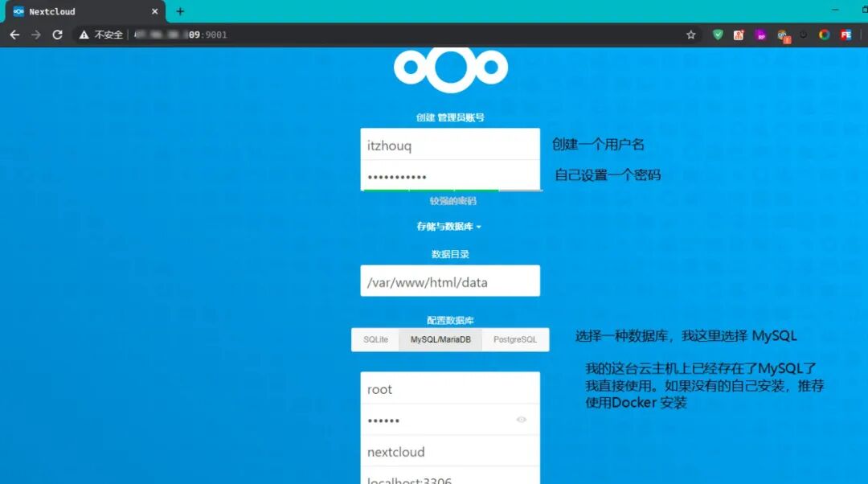The width and height of the screenshot is (868, 484).
Task: Click the 创建 管理员账号 heading text
Action: click(450, 117)
